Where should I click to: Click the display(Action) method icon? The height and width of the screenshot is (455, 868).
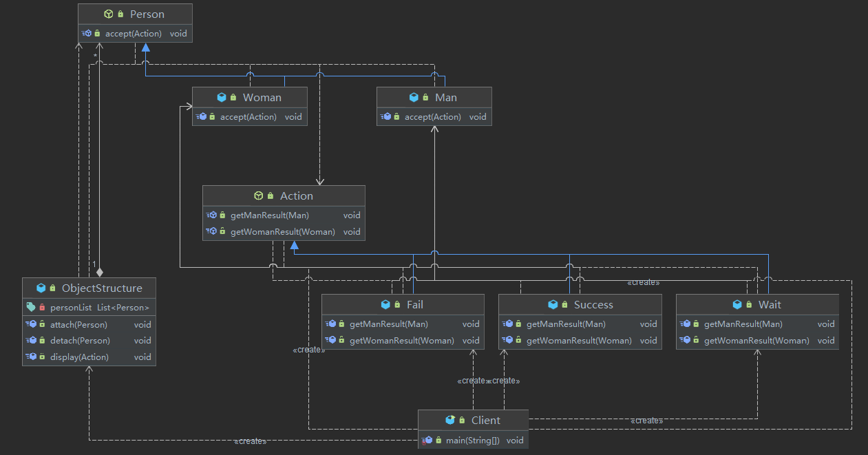(30, 357)
